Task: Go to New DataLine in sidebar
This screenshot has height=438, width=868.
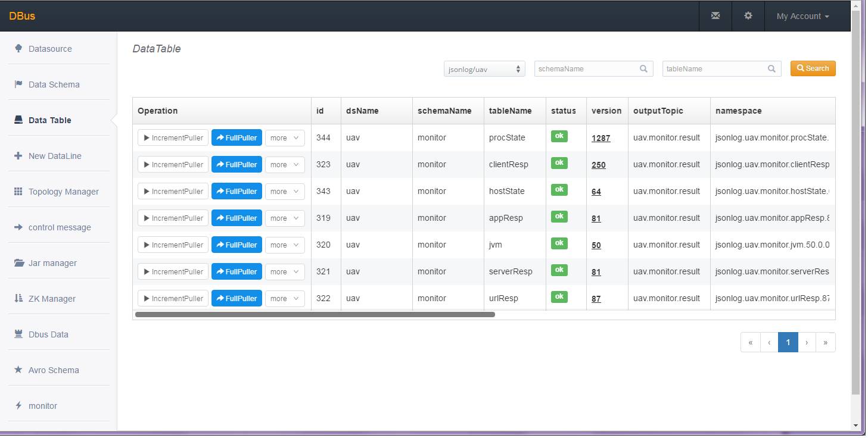Action: pos(55,156)
